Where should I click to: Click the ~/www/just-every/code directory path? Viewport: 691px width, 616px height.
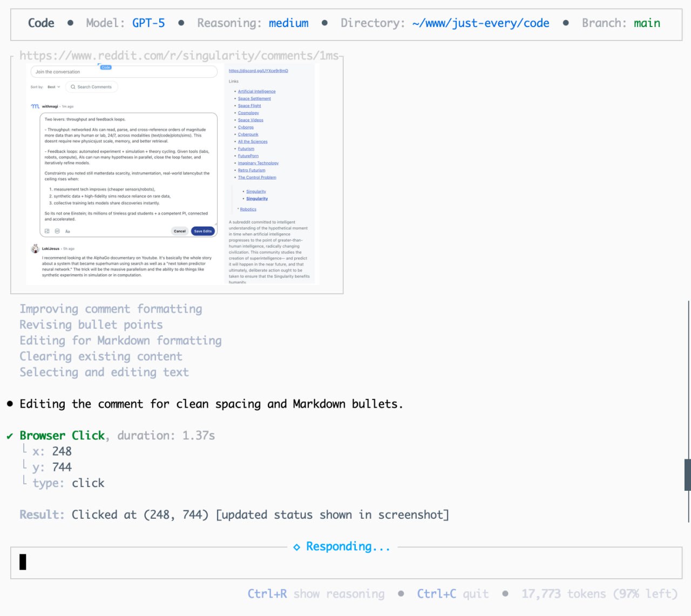point(480,23)
